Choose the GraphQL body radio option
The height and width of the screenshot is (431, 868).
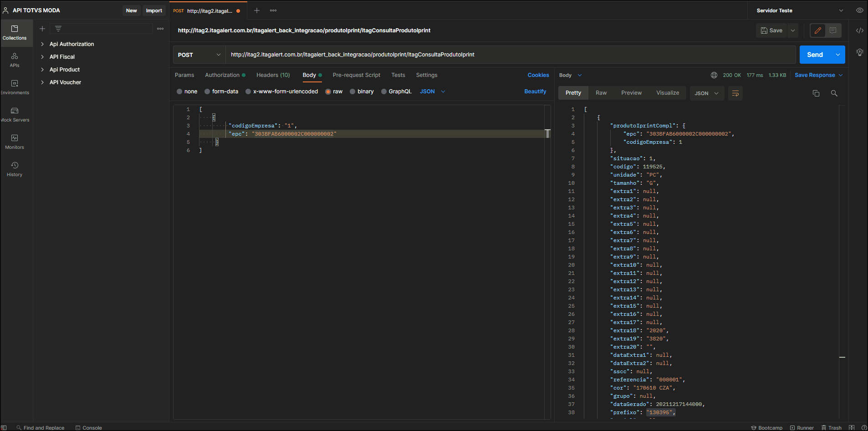click(x=384, y=91)
